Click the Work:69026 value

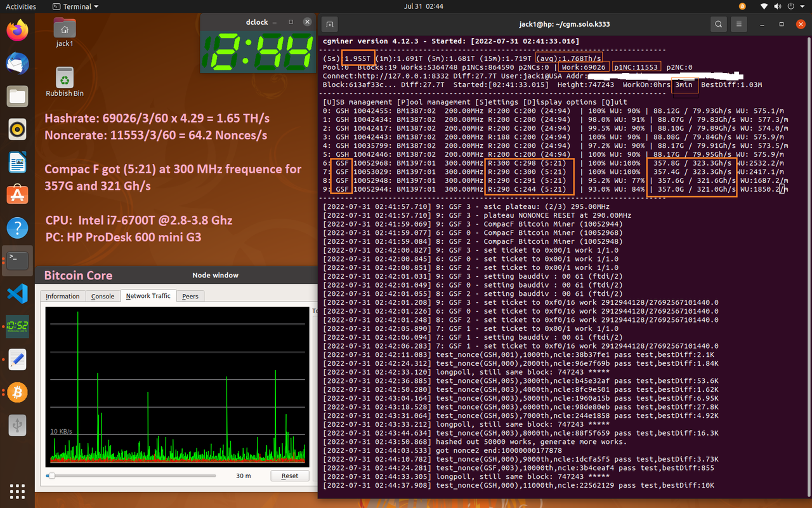(584, 67)
